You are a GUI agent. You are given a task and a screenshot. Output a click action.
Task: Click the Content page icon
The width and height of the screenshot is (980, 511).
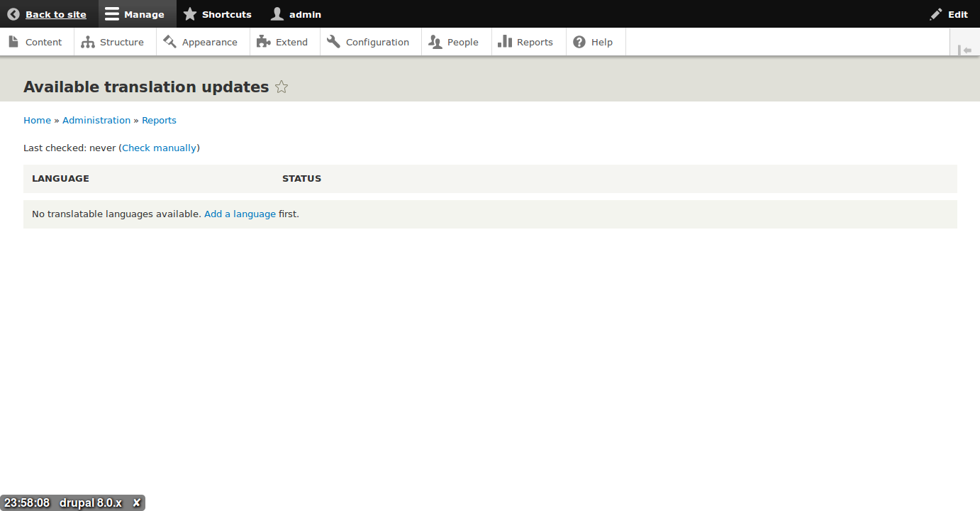pyautogui.click(x=13, y=42)
